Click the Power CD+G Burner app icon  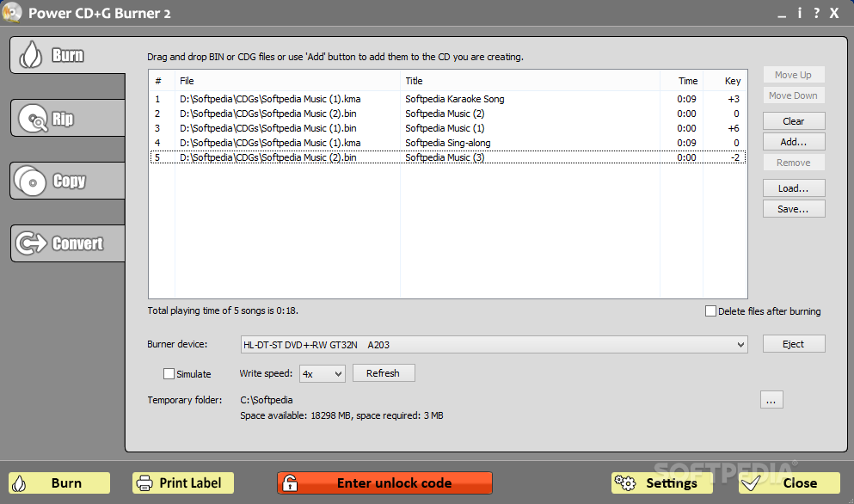[x=12, y=13]
